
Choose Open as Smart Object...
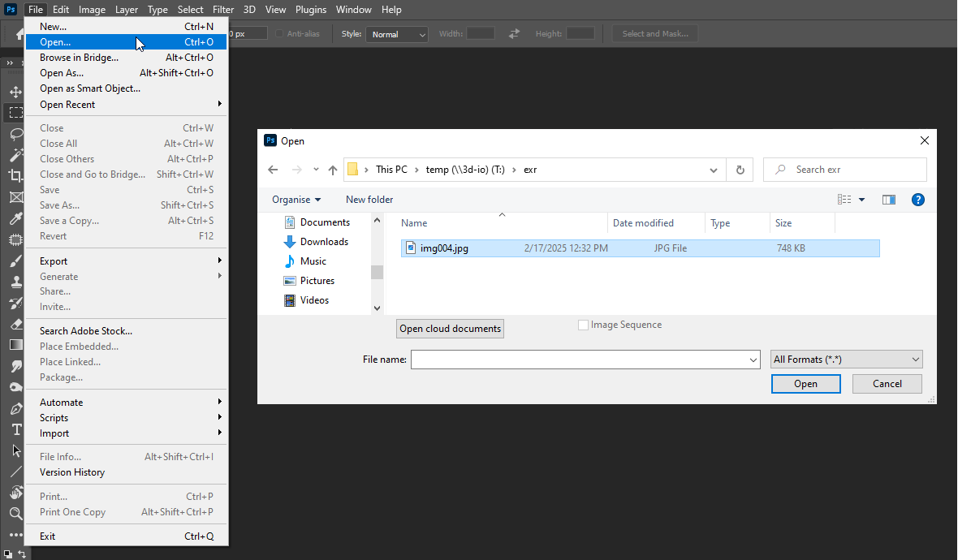[x=127, y=88]
